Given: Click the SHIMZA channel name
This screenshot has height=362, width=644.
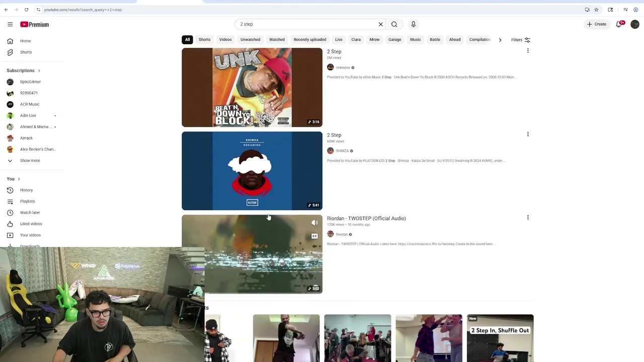Looking at the screenshot, I should pyautogui.click(x=342, y=151).
